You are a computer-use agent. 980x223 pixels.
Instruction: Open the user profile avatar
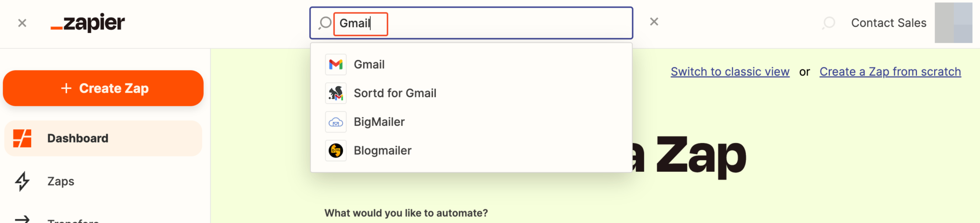[x=953, y=23]
